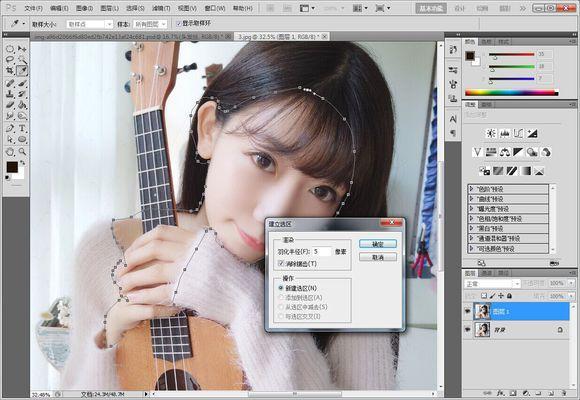
Task: Toggle lock all padlock icon
Action: pyautogui.click(x=509, y=296)
